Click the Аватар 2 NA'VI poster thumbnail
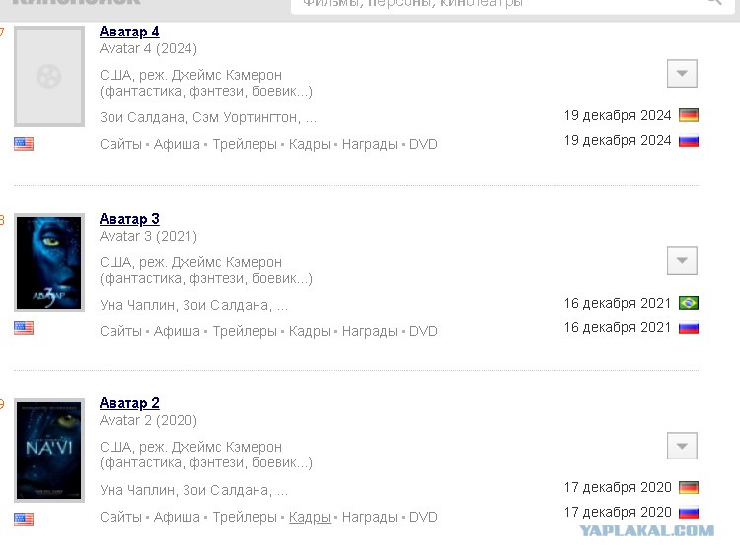Screen dimensions: 740x560 pos(49,451)
